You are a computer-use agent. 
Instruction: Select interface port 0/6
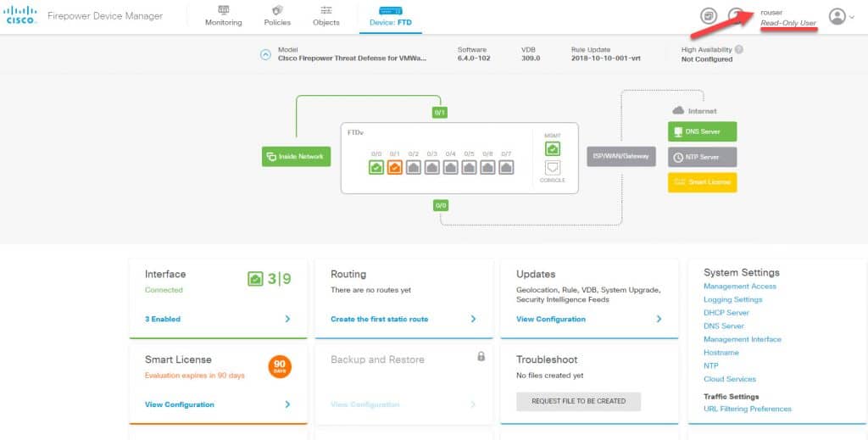tap(487, 167)
